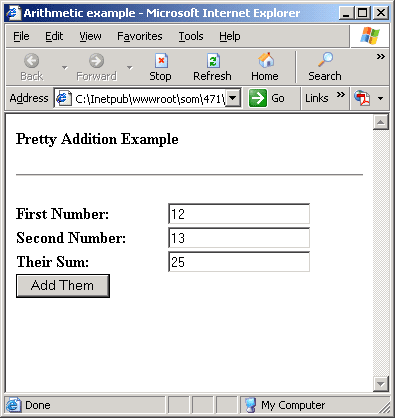The image size is (395, 418).
Task: Expand the Address bar dropdown
Action: pos(233,98)
